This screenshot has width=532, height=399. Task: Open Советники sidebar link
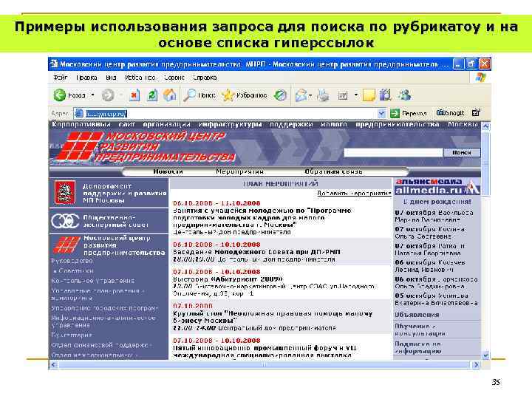76,270
